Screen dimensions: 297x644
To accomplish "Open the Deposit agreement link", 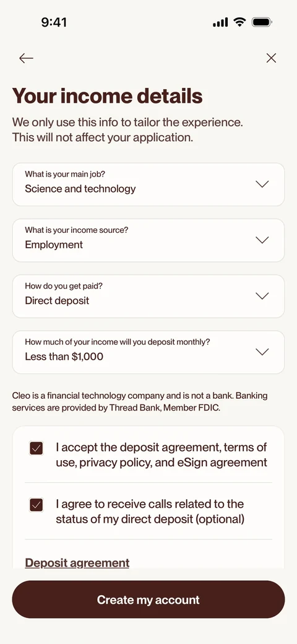I will 77,563.
